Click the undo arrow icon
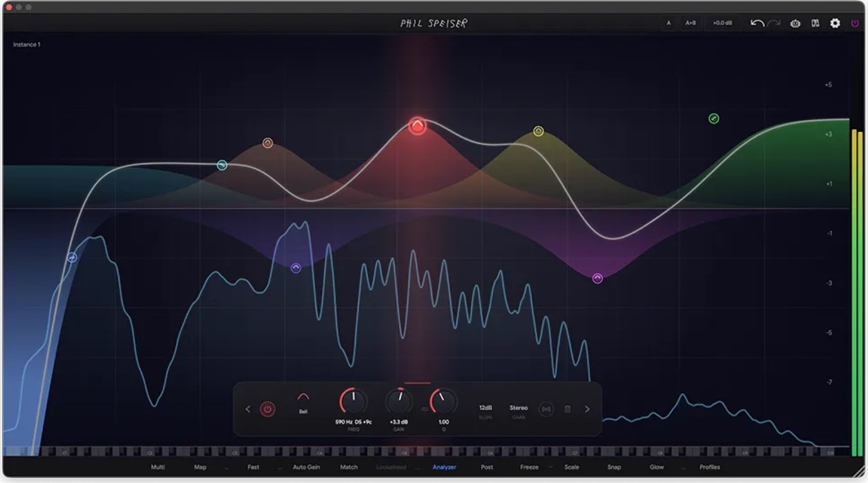This screenshot has height=483, width=868. [757, 23]
